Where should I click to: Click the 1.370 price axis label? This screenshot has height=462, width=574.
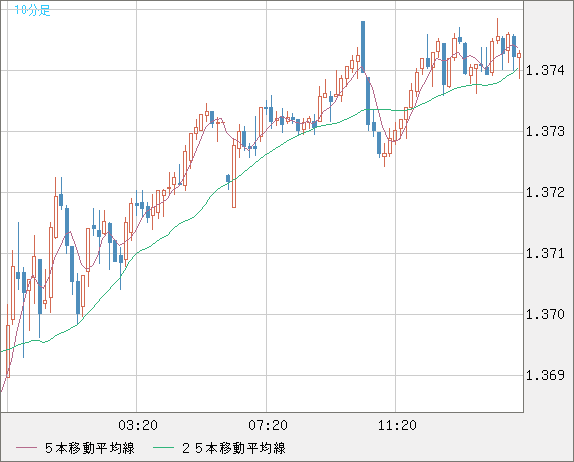[545, 314]
